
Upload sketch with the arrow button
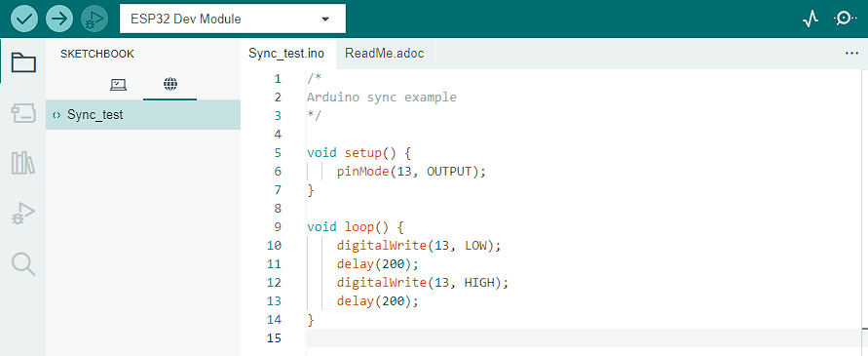pos(59,19)
